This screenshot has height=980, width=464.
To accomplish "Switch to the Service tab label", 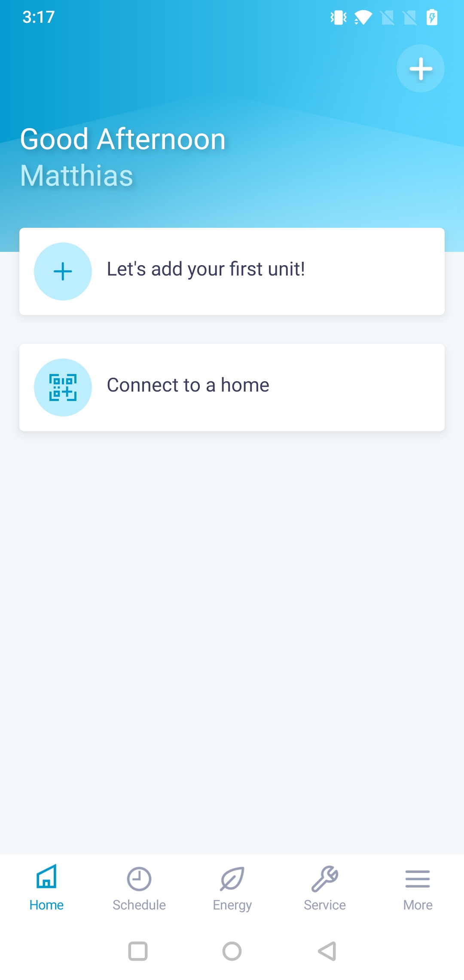I will point(325,905).
